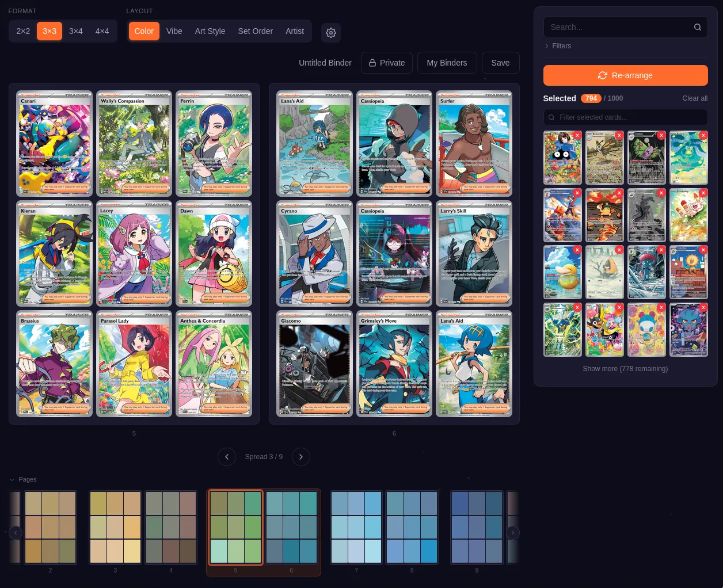Clear all selected cards
The image size is (723, 588).
point(695,98)
